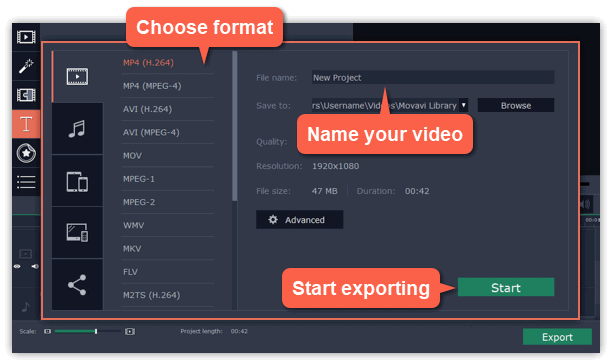Click the timeline Scale slider

coord(88,331)
